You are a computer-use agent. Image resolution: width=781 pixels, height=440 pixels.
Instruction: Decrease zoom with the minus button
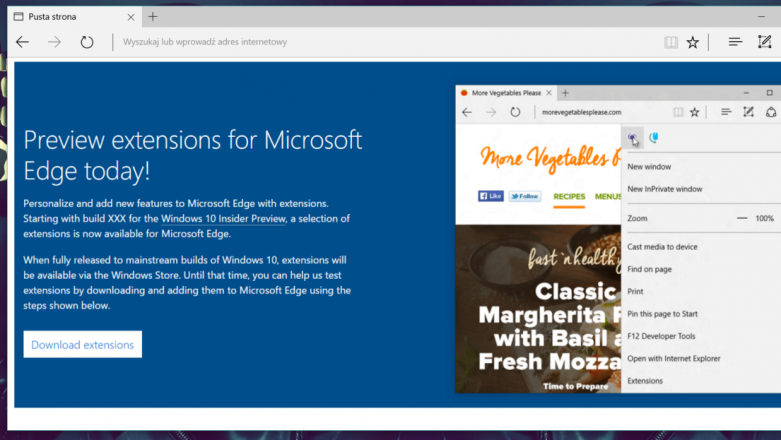click(x=742, y=218)
